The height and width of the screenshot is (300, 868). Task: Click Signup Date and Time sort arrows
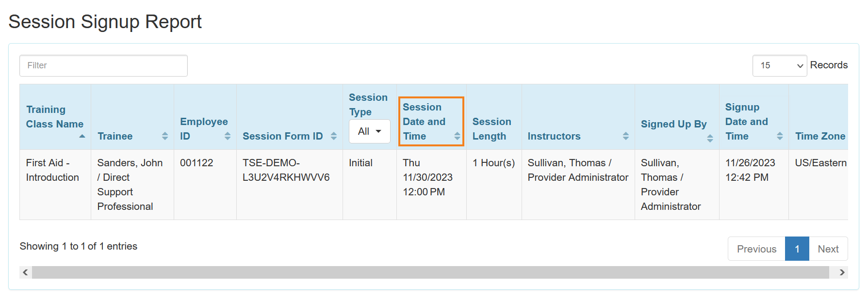(780, 136)
